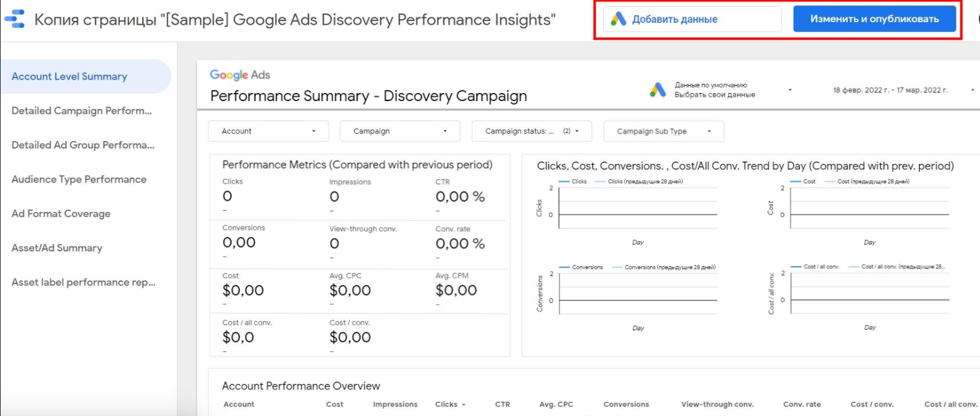Open the Account Level Summary page
980x416 pixels.
point(86,76)
